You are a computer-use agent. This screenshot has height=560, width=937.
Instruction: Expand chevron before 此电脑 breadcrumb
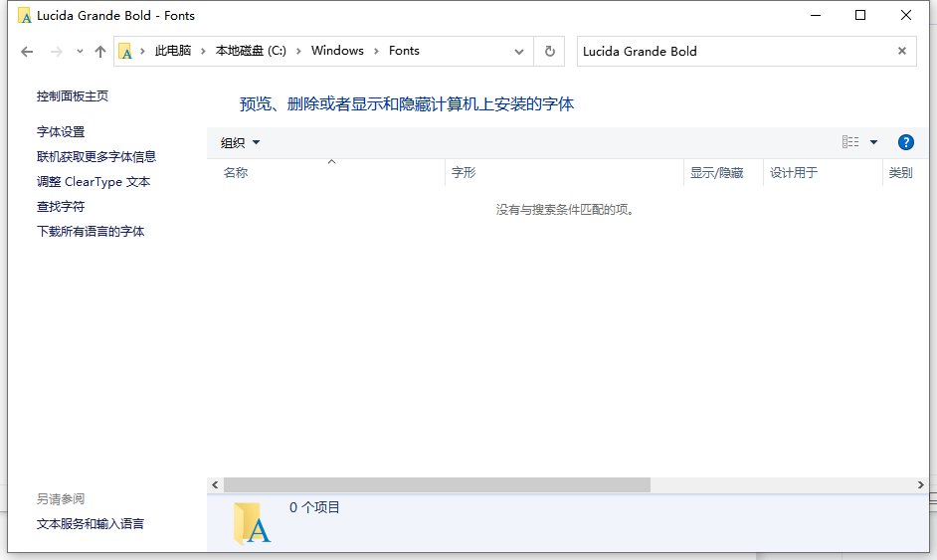(x=142, y=52)
